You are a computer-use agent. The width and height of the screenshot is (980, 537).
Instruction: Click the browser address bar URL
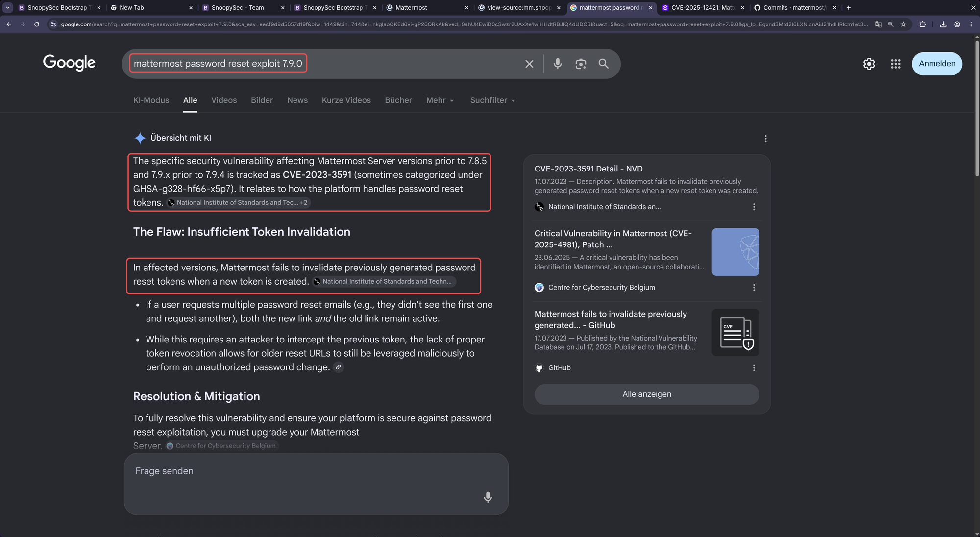click(x=464, y=24)
